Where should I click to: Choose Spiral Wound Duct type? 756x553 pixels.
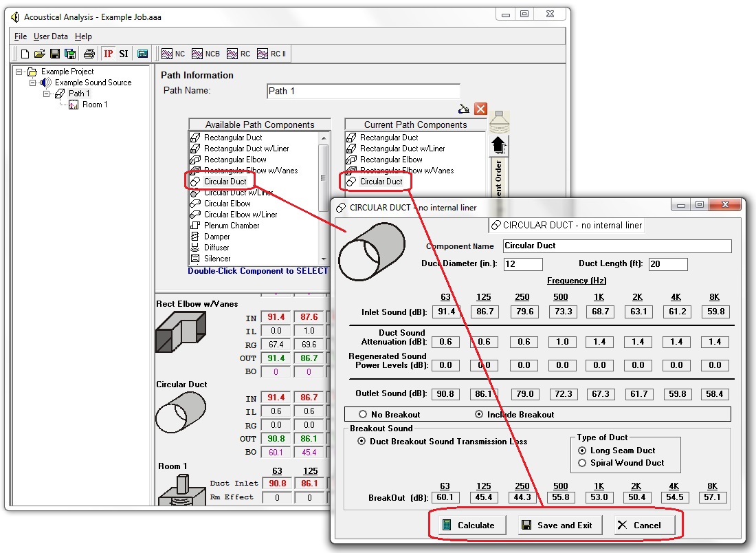pos(582,464)
